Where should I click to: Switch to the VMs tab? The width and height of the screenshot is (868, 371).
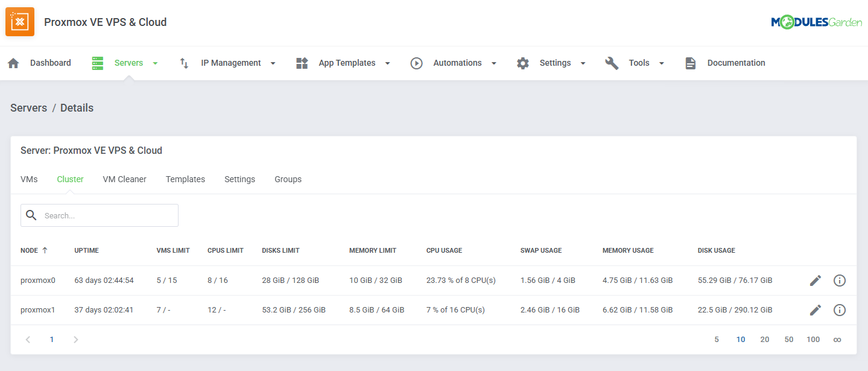29,179
